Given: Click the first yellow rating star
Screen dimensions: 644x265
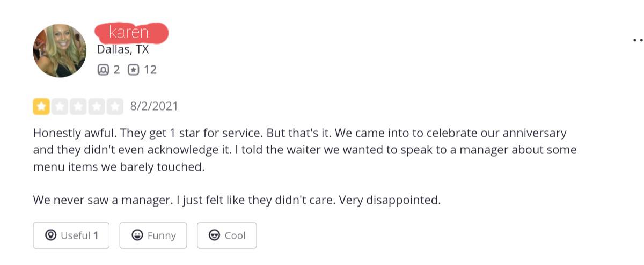Looking at the screenshot, I should coord(41,106).
